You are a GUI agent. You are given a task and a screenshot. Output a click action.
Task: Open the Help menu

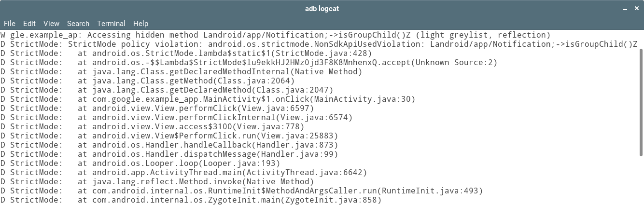pyautogui.click(x=140, y=23)
